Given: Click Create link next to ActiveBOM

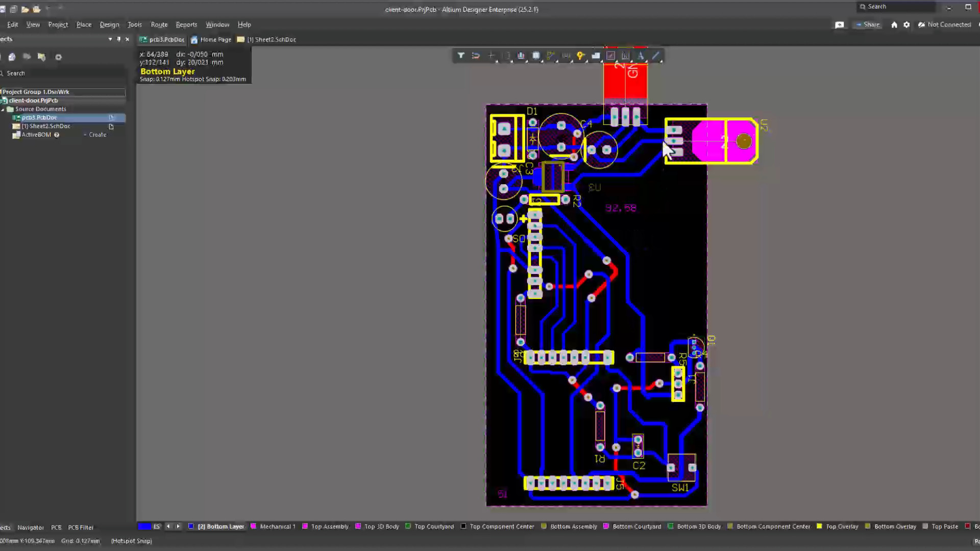Looking at the screenshot, I should click(97, 135).
